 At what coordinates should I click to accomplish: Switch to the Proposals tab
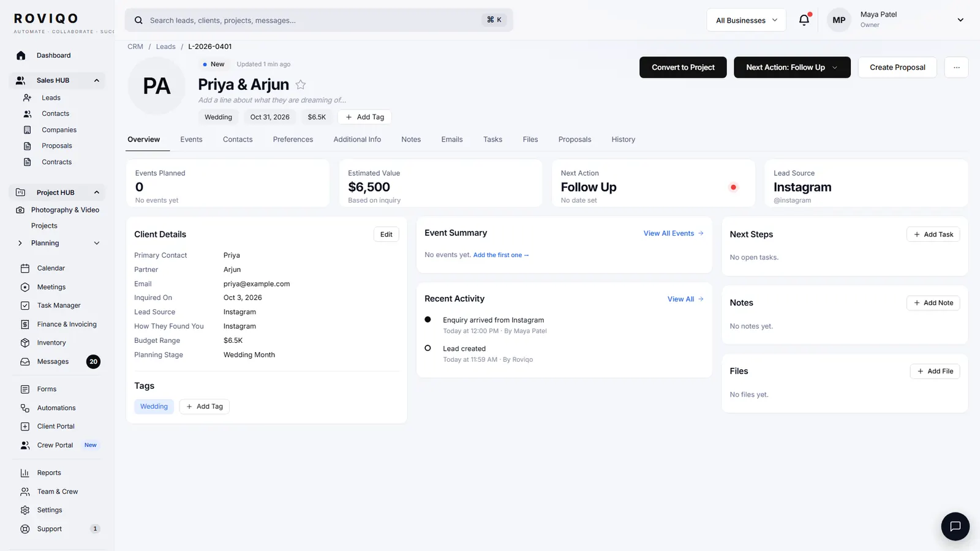click(575, 140)
